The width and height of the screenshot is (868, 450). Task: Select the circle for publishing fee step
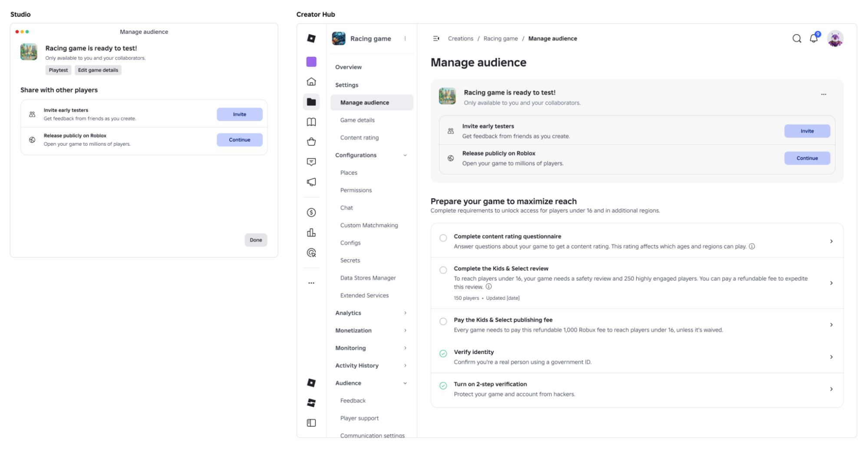pyautogui.click(x=443, y=322)
